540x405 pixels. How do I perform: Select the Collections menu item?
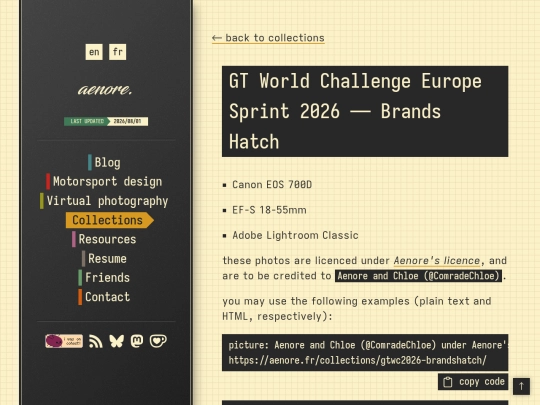point(110,220)
